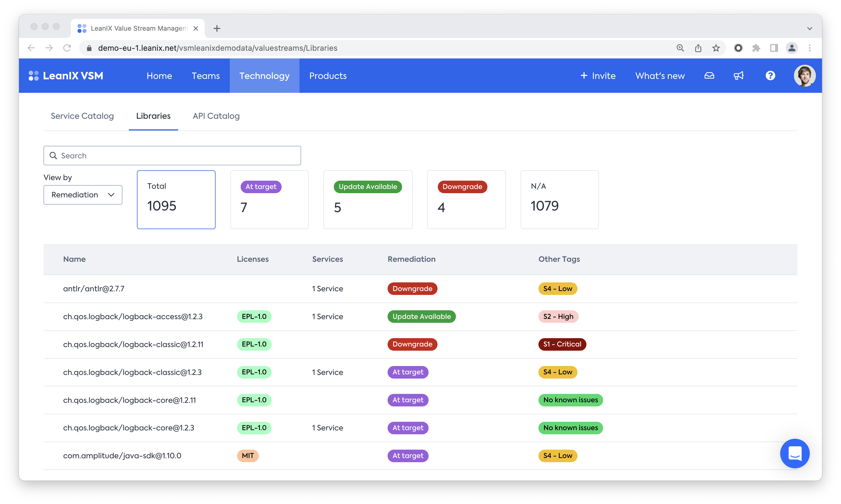Reload the page in browser
841x504 pixels.
(x=67, y=48)
